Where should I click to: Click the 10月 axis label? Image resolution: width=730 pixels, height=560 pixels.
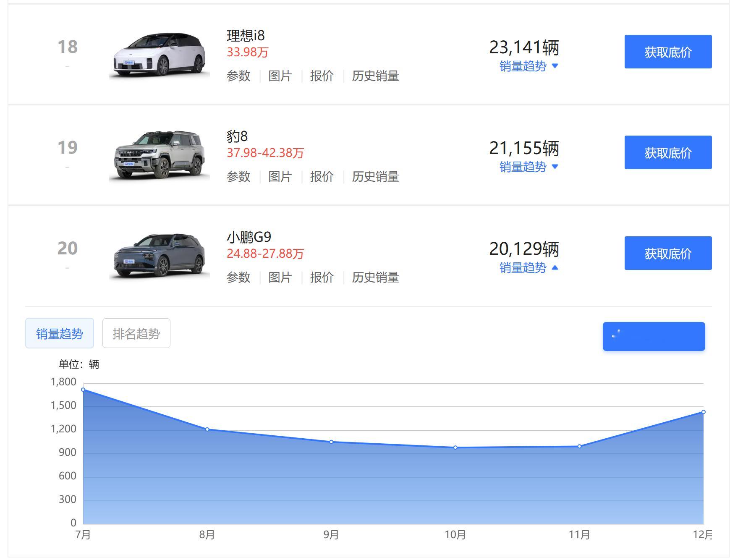click(455, 535)
